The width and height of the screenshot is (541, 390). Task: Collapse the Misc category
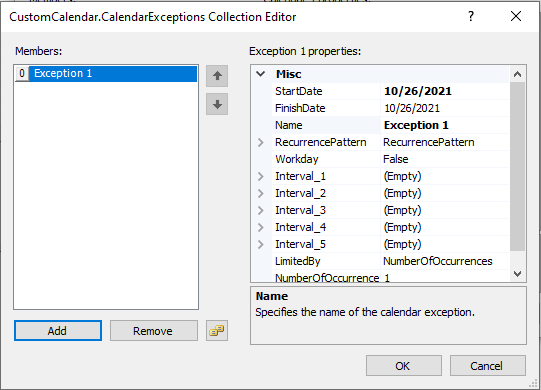[x=261, y=74]
